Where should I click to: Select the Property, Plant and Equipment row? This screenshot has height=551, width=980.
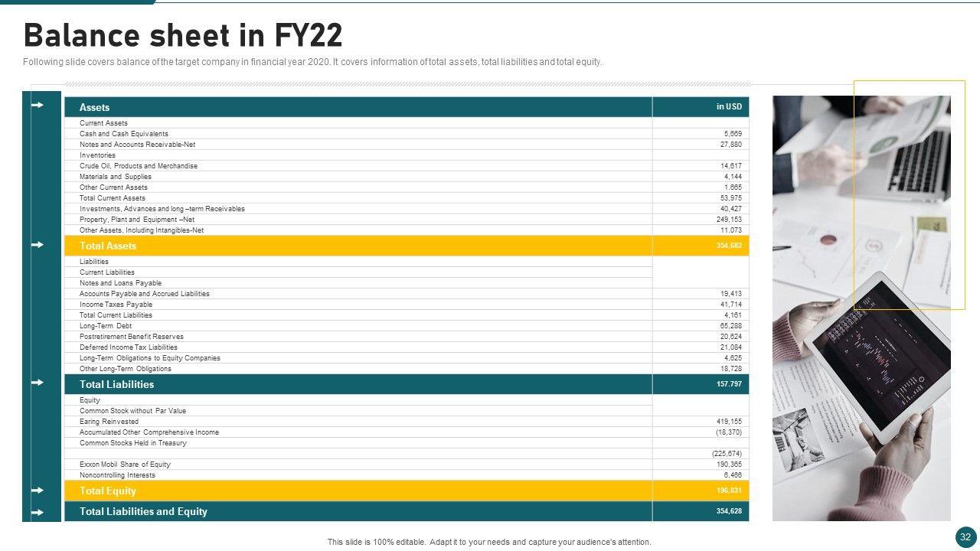[137, 220]
